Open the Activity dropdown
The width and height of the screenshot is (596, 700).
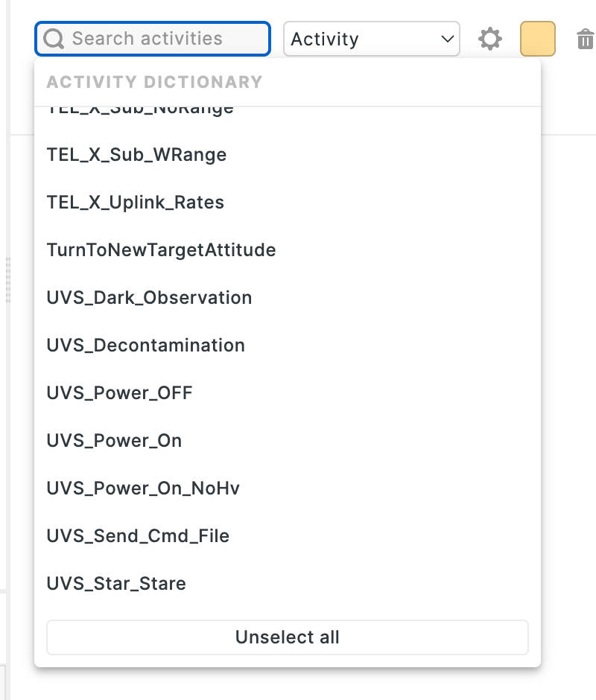372,38
